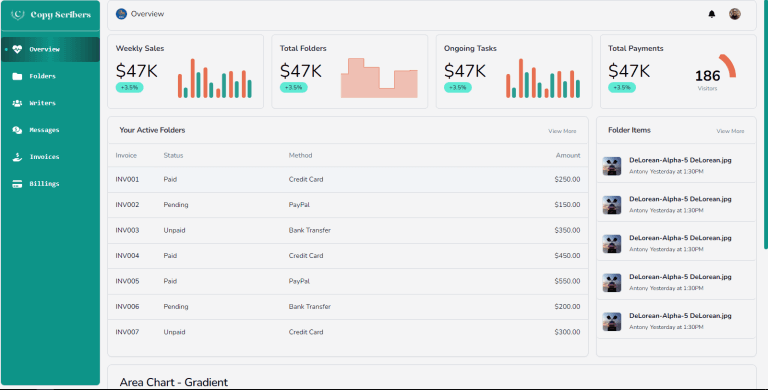Click the page's vertical scrollbar
768x390 pixels.
pos(766,123)
